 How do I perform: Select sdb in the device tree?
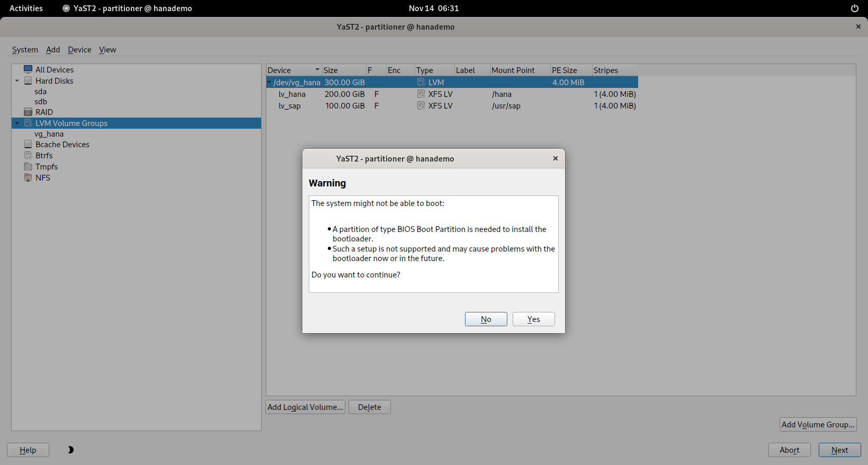click(x=41, y=102)
